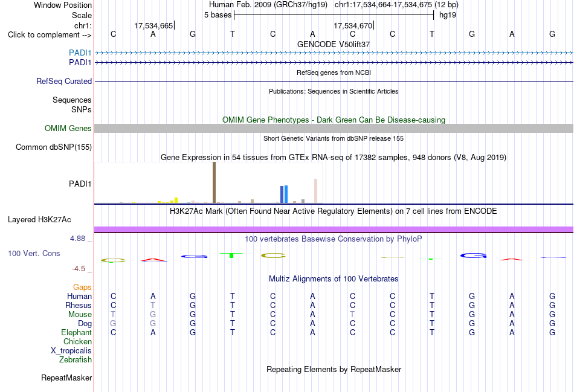Select the Elephant species label
The width and height of the screenshot is (574, 392).
point(76,333)
